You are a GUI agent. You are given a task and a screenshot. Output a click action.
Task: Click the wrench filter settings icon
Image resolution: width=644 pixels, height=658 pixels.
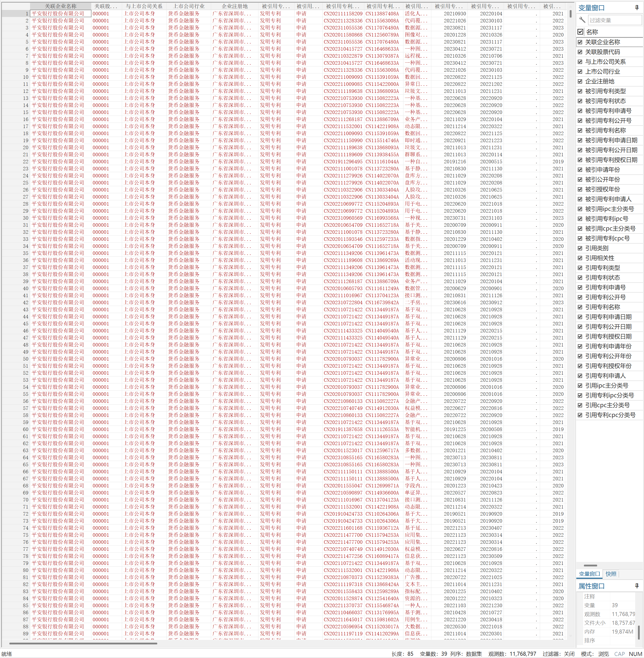(x=582, y=20)
